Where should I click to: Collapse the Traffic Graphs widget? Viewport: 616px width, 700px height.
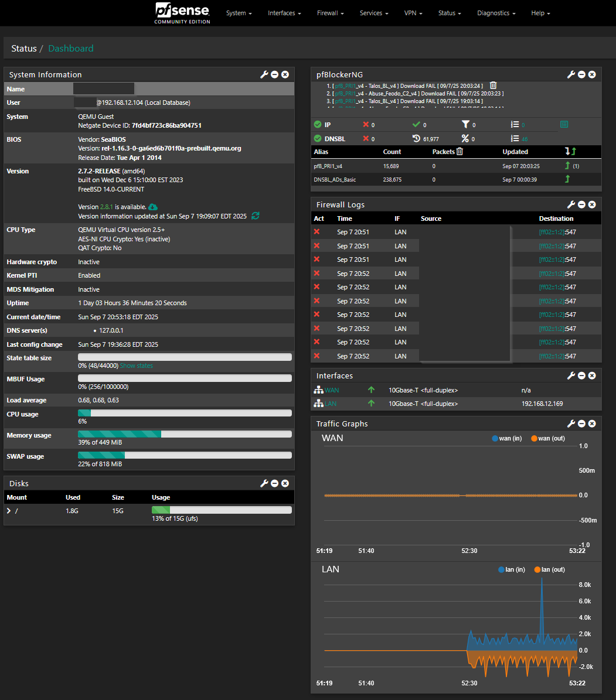pyautogui.click(x=581, y=424)
